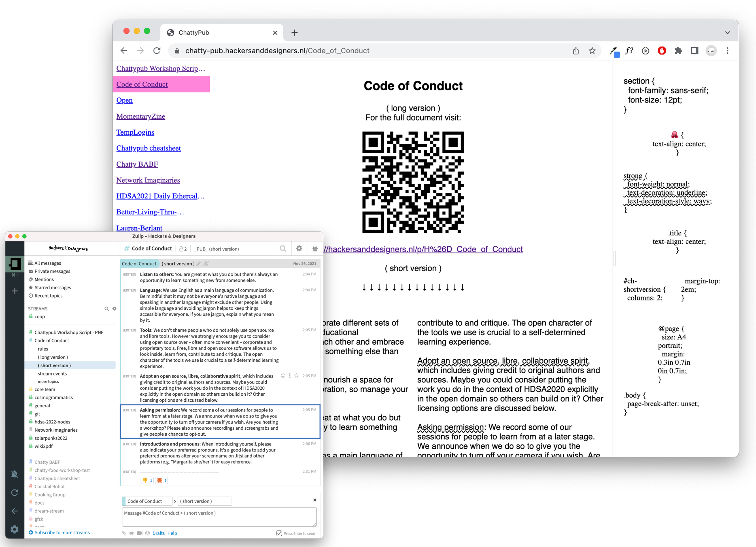756x547 pixels.
Task: Close the compose box with X
Action: [x=315, y=500]
